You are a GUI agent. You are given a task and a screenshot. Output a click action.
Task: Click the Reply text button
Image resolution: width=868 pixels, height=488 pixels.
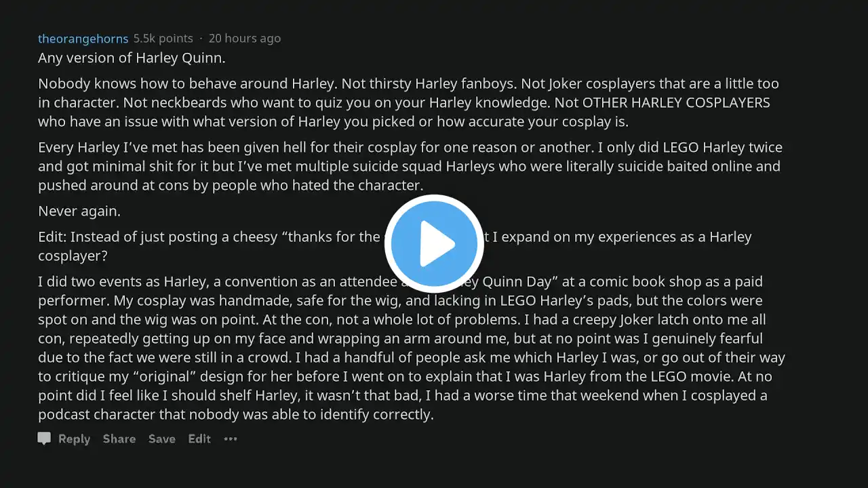tap(74, 439)
